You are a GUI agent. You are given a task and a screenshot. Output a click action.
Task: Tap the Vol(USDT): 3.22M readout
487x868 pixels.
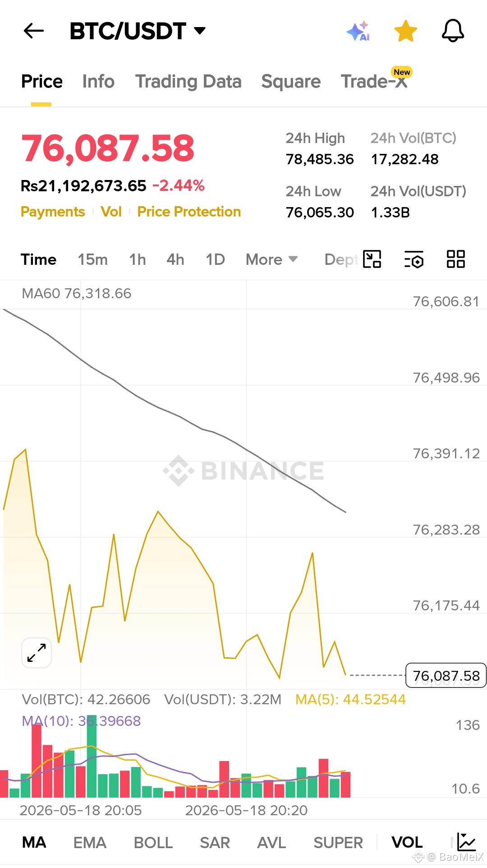point(223,700)
